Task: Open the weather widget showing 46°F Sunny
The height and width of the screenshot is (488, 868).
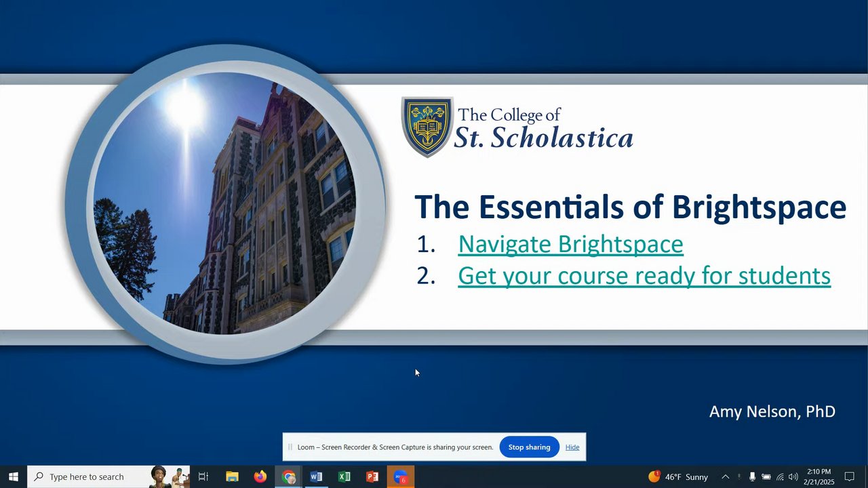Action: (x=678, y=476)
